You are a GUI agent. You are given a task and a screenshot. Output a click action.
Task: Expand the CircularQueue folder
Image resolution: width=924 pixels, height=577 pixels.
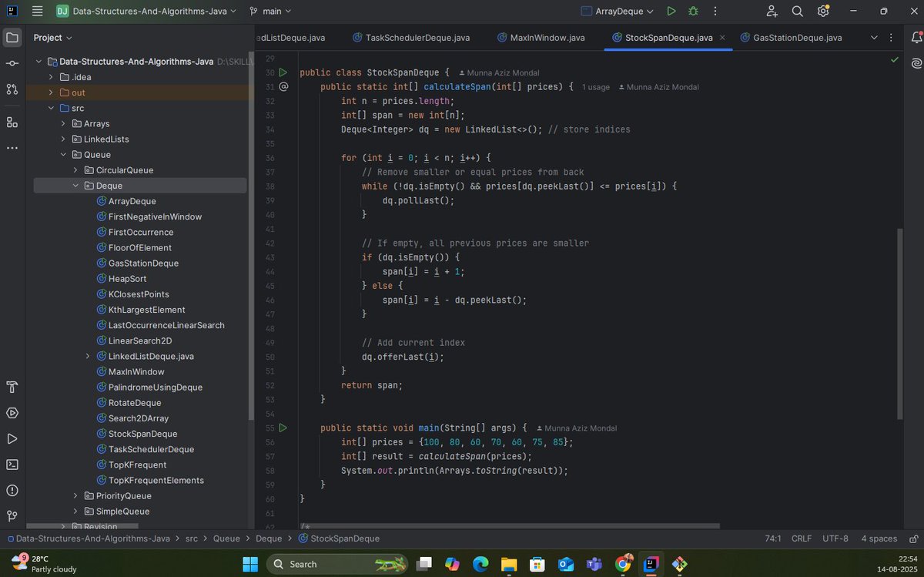tap(76, 170)
